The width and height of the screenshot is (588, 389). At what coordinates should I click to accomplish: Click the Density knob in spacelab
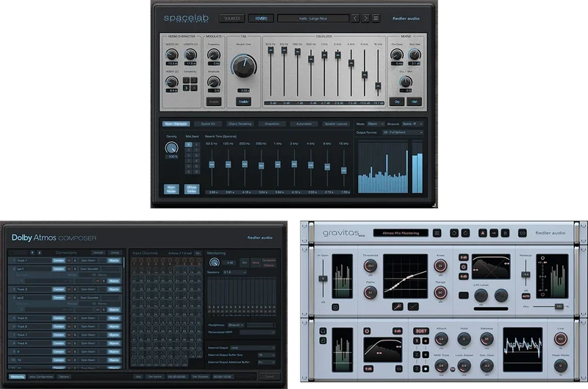click(x=171, y=148)
